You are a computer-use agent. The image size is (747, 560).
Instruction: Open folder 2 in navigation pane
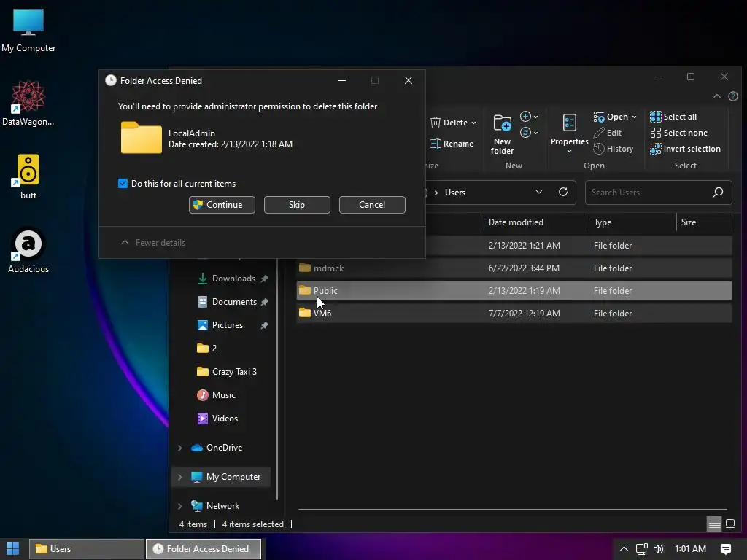point(207,349)
